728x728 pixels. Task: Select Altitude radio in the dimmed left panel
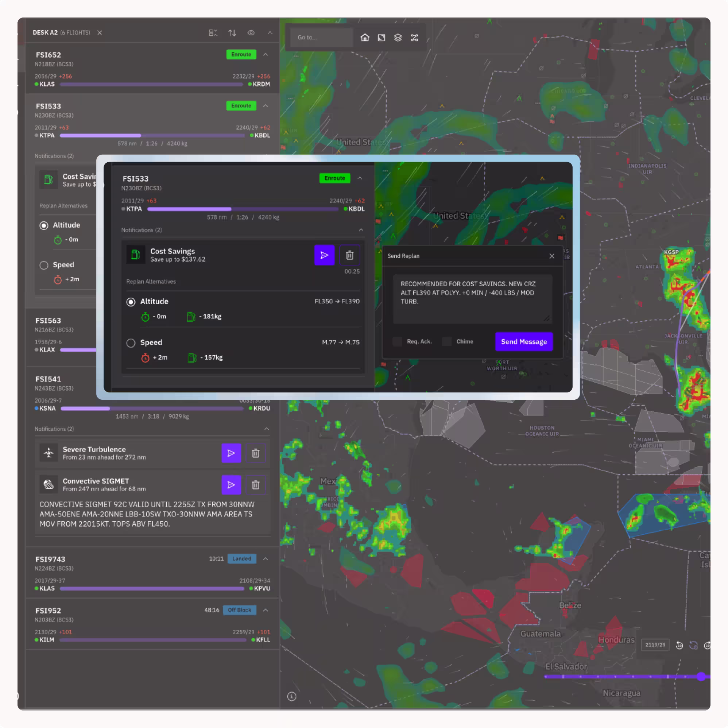(44, 225)
